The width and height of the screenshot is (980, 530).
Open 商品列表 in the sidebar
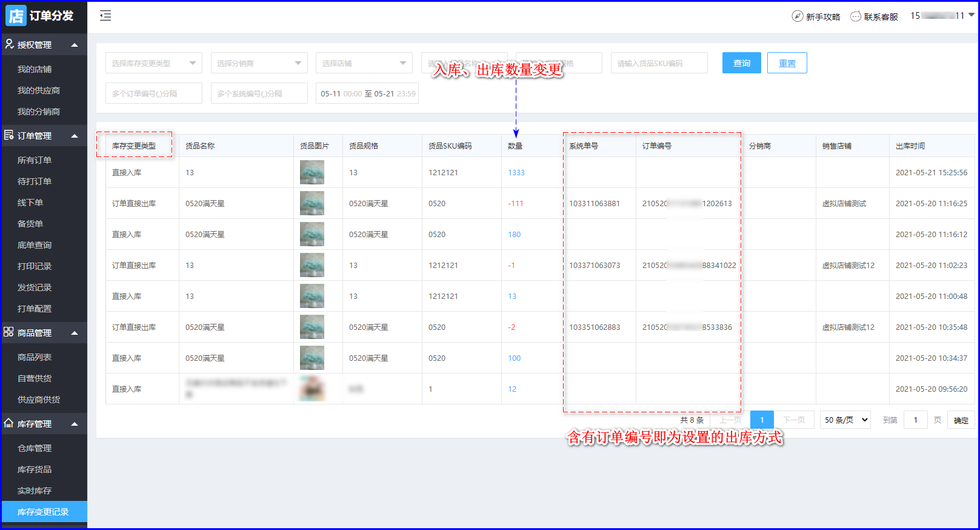[x=35, y=357]
